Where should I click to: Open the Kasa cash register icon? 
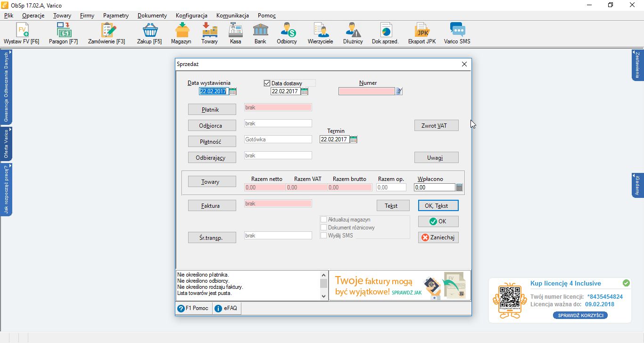(236, 33)
